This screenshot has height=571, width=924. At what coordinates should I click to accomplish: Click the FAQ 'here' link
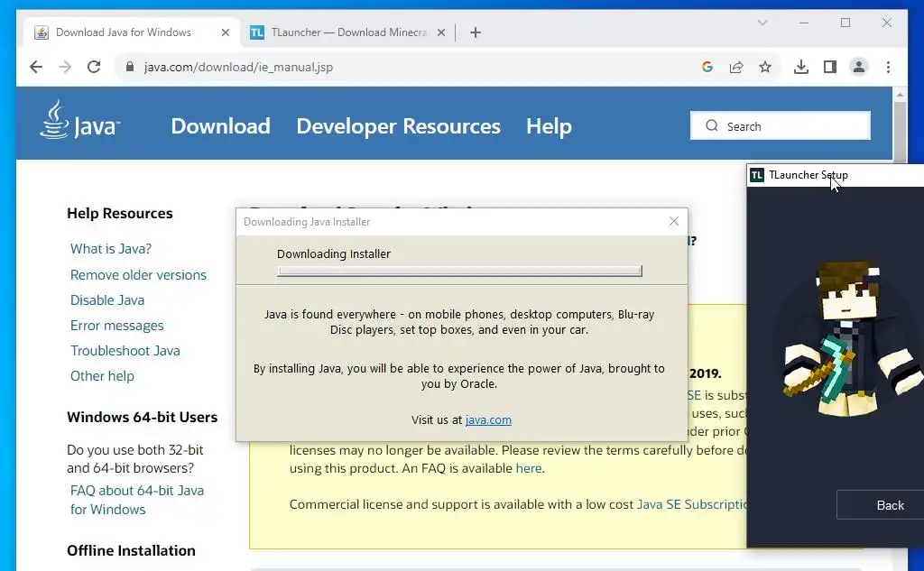529,468
